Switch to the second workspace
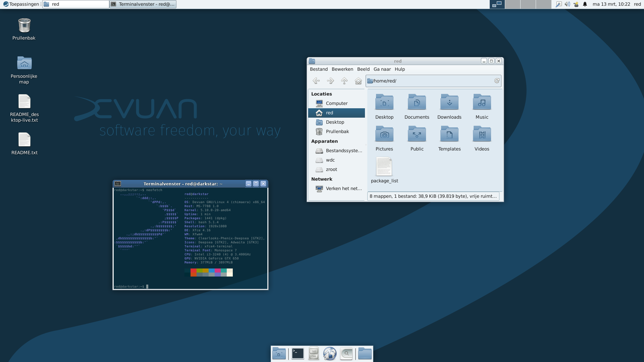Screen dimensions: 644x362 tap(513, 4)
